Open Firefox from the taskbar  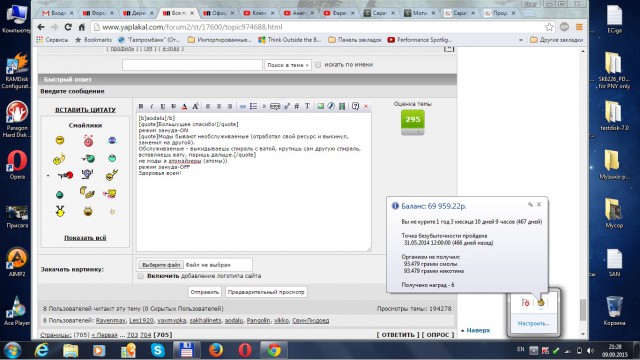(216, 350)
